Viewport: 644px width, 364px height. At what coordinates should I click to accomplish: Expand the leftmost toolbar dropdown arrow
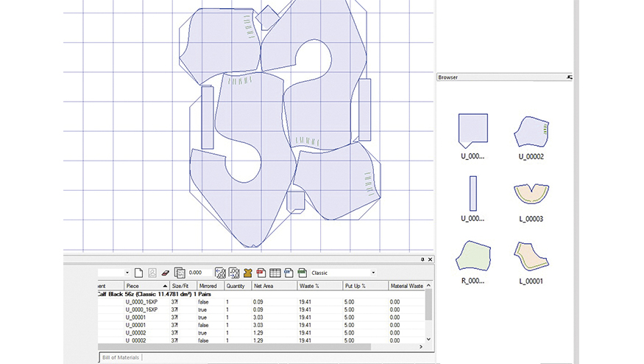(x=127, y=273)
